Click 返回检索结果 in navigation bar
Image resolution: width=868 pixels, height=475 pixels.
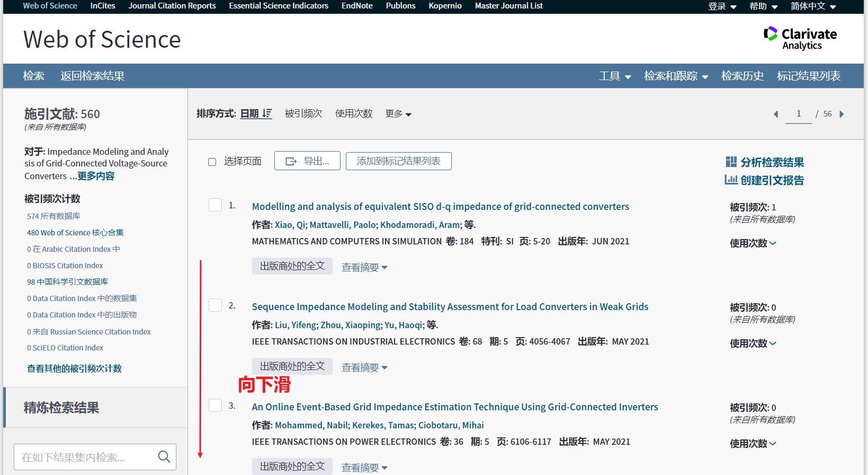click(92, 76)
